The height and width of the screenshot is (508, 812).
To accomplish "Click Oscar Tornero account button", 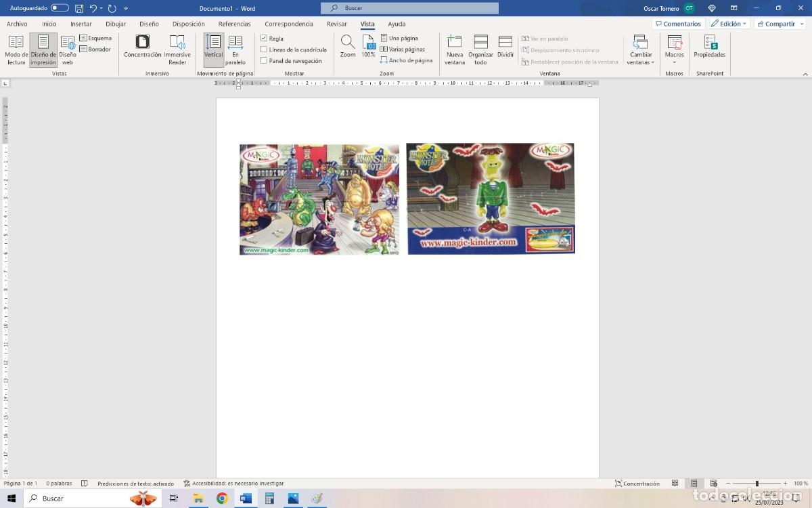I will pos(669,8).
